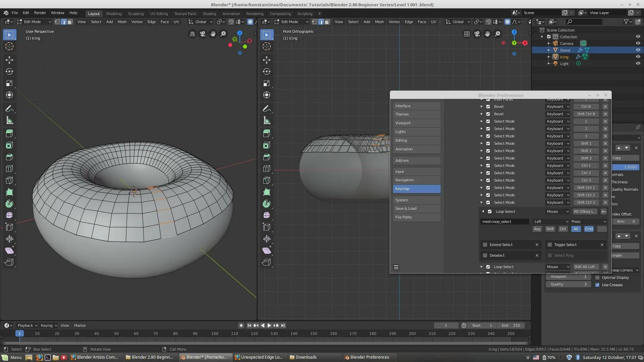This screenshot has width=644, height=362.
Task: Click the Quality value slider field
Action: 568,284
